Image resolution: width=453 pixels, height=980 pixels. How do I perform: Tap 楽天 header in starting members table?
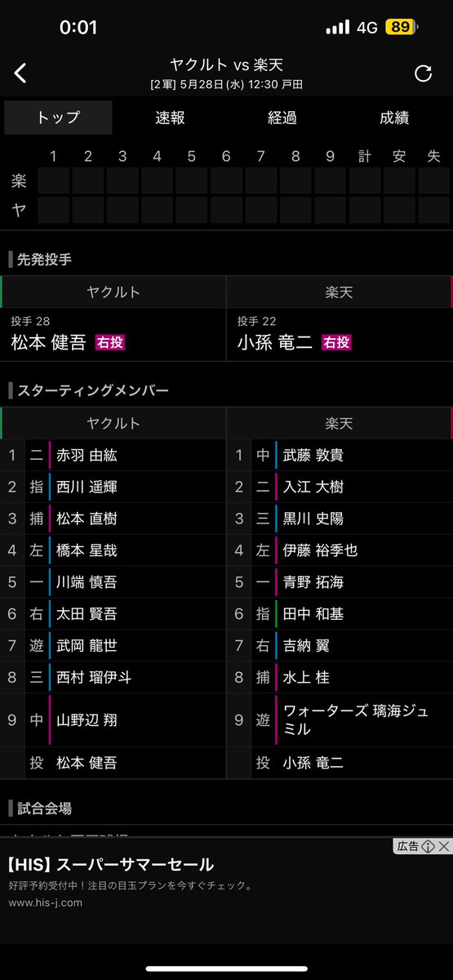[x=339, y=423]
